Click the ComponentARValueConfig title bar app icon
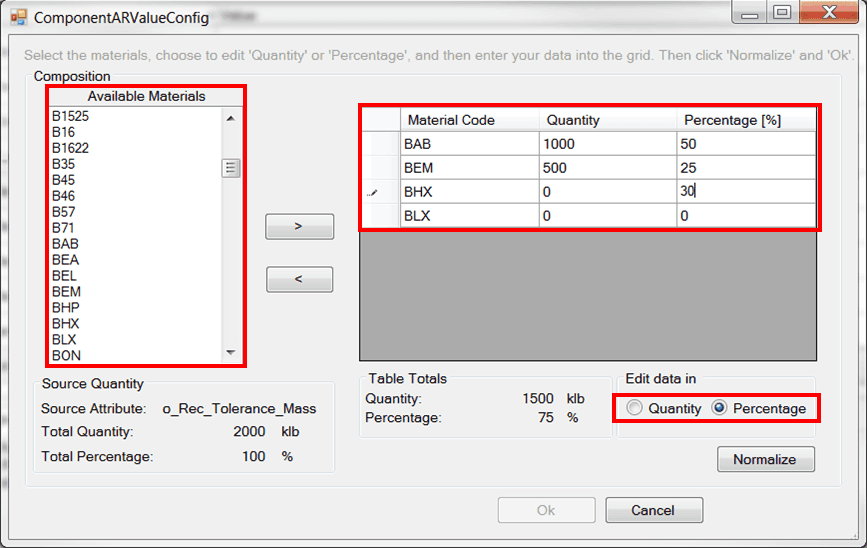The height and width of the screenshot is (548, 867). click(18, 17)
